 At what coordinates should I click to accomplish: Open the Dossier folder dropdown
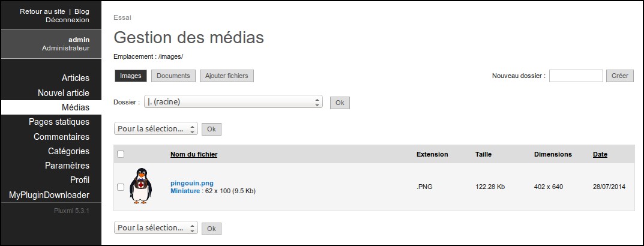pos(234,102)
